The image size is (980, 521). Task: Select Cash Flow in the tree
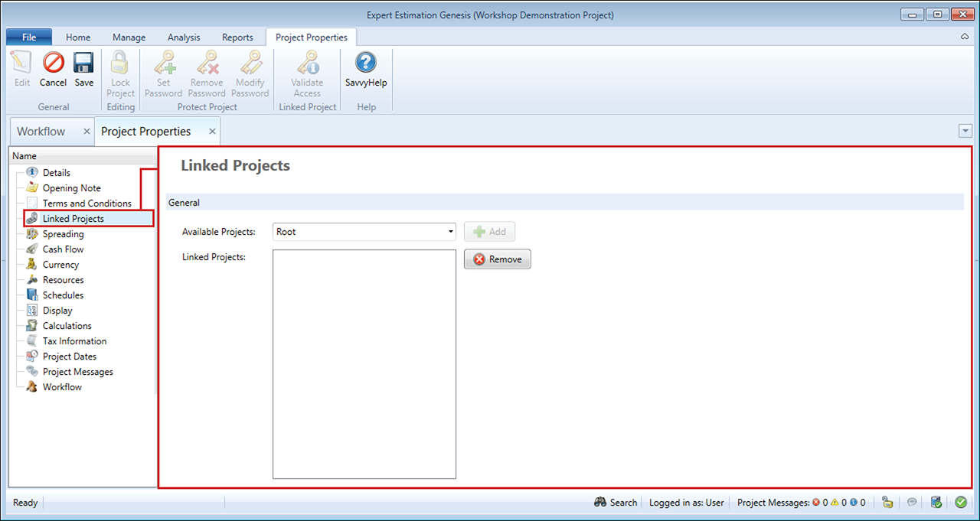[63, 249]
